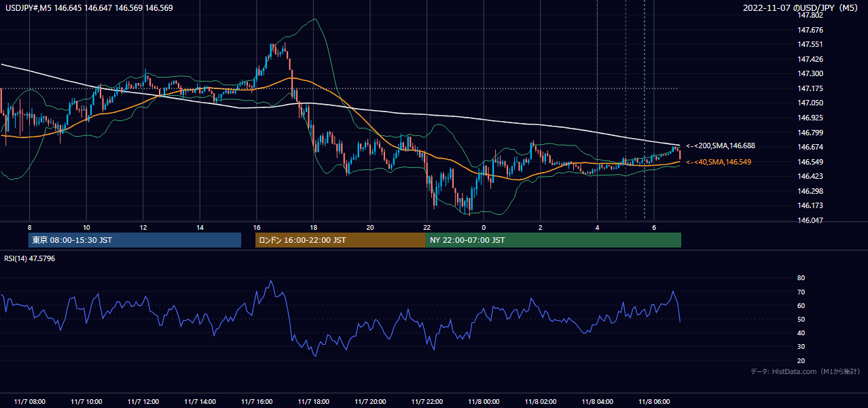Click hour label 2 under the price chart

(541, 227)
